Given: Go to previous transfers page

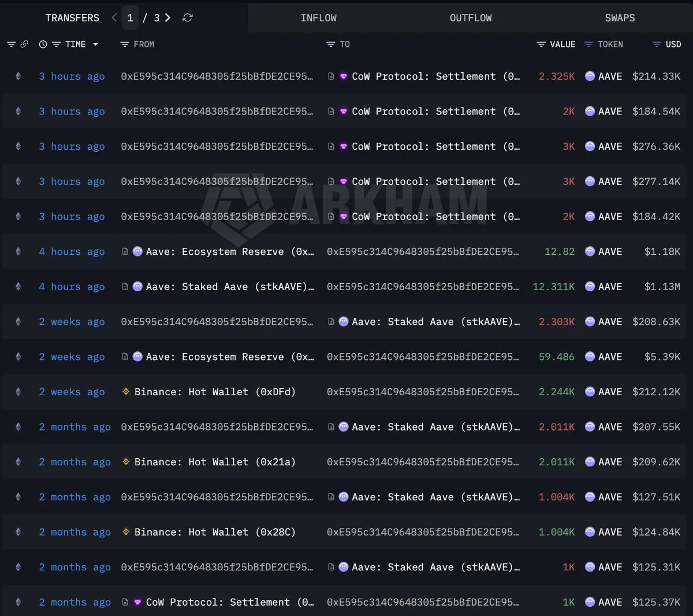Looking at the screenshot, I should click(x=114, y=18).
